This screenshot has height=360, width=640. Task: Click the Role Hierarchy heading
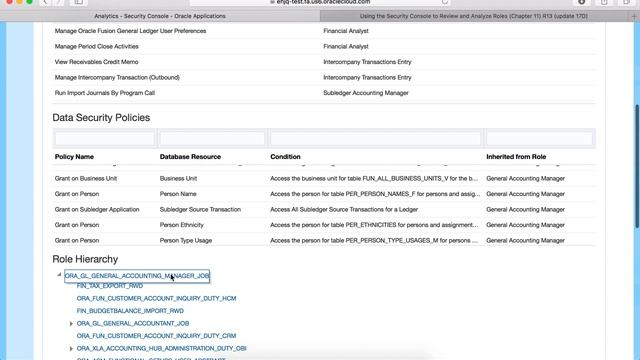click(85, 259)
